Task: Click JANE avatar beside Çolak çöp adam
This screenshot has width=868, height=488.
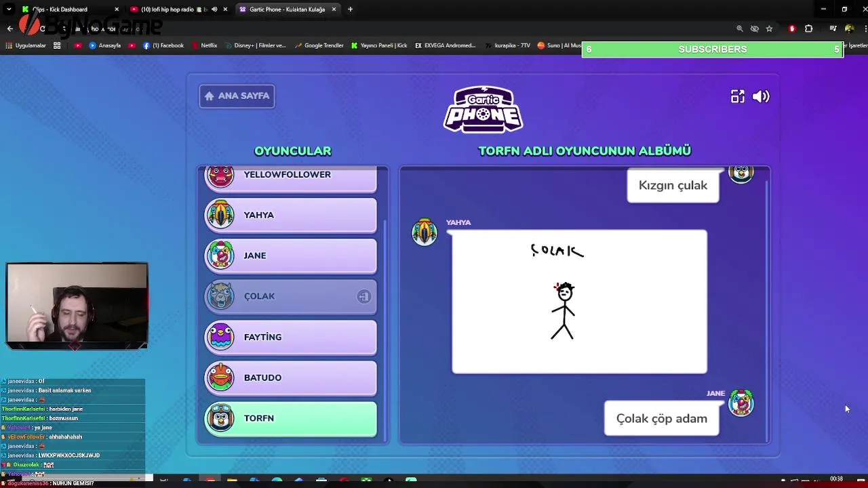Action: [741, 403]
